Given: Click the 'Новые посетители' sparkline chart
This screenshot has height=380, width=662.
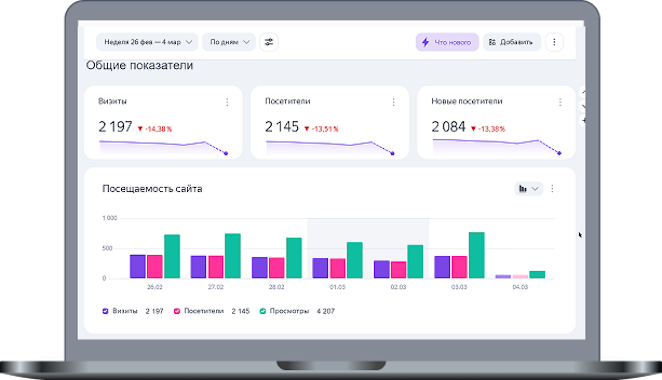Looking at the screenshot, I should tap(497, 147).
